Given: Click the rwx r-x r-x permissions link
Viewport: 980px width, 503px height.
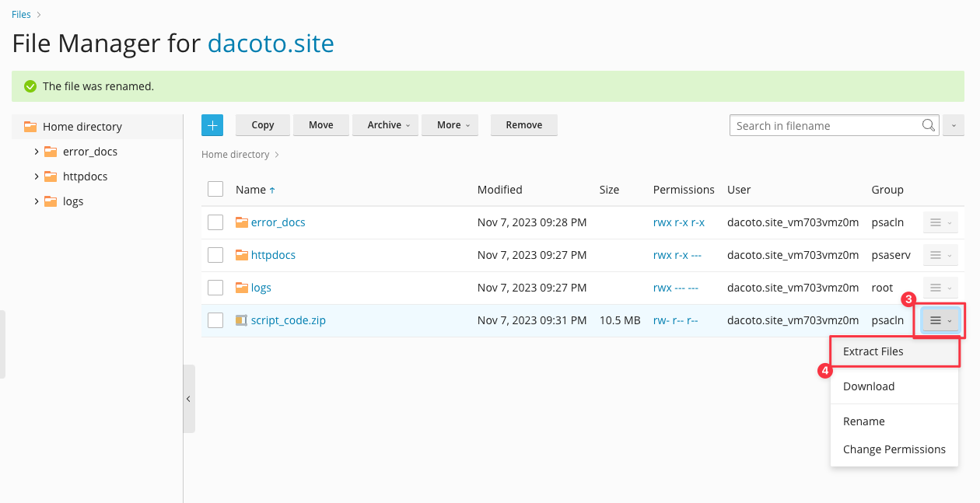Looking at the screenshot, I should coord(678,222).
